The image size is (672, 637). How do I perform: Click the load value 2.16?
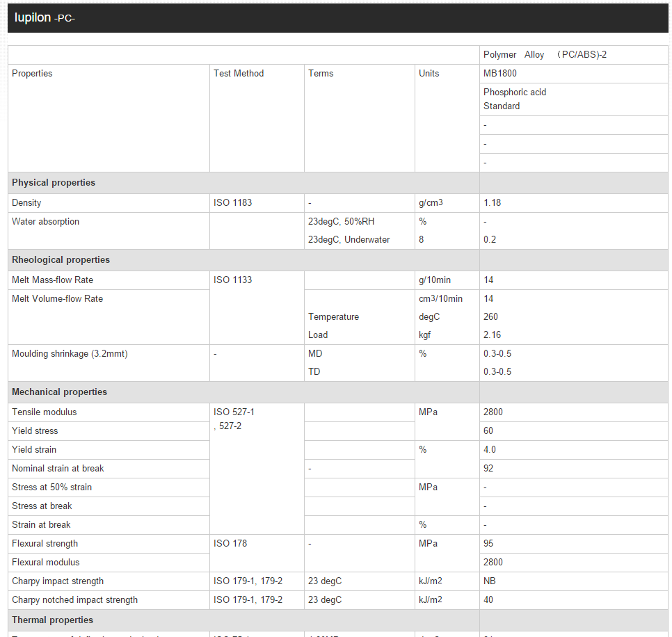click(492, 334)
